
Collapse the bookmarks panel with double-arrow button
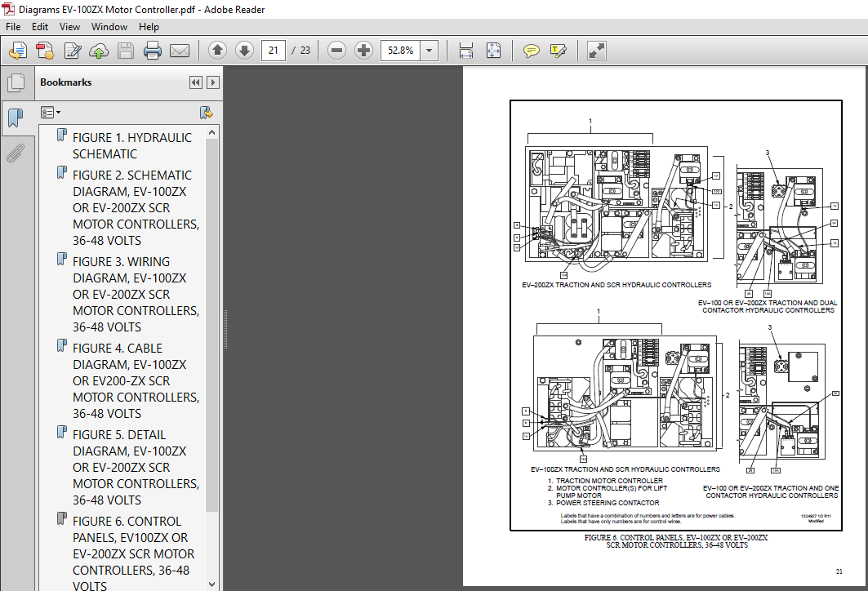(x=196, y=82)
